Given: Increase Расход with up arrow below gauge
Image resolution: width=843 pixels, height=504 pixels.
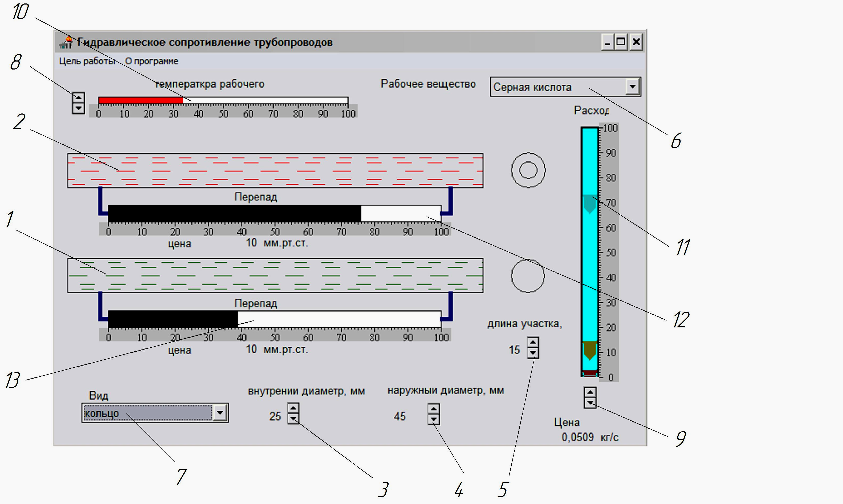Looking at the screenshot, I should [x=590, y=392].
